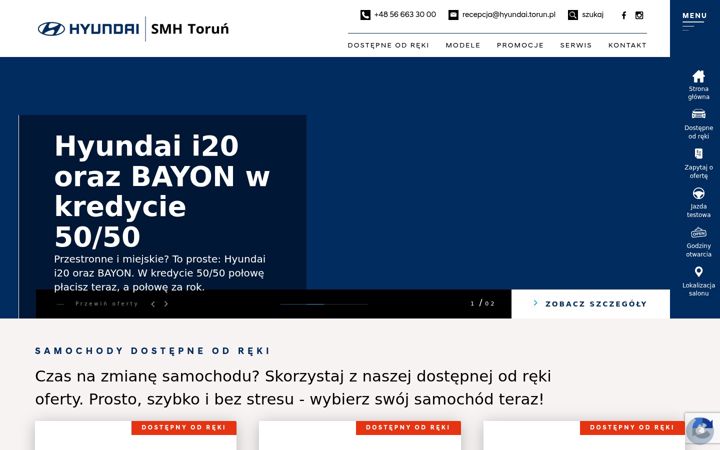Open the Instagram page icon

pos(639,15)
